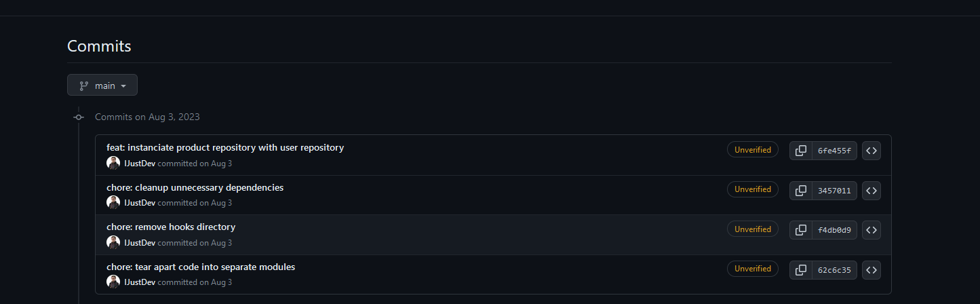Show Unverified badge details for first commit

tap(753, 150)
